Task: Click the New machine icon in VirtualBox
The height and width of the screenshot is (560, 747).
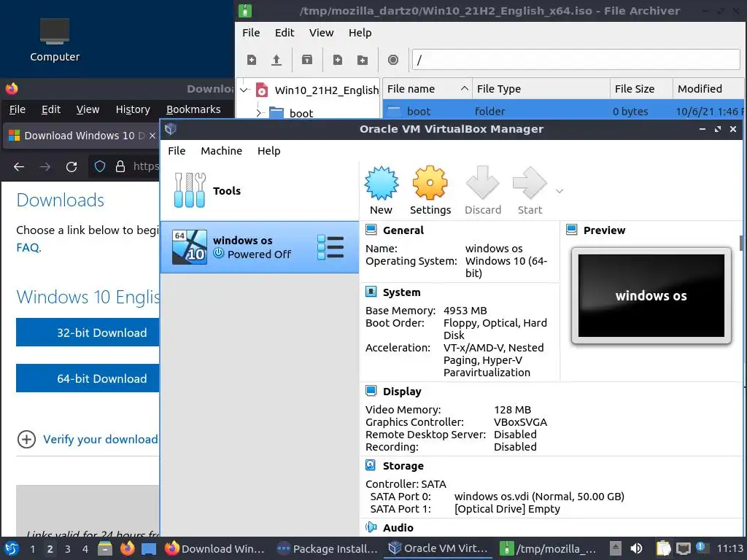Action: point(381,183)
